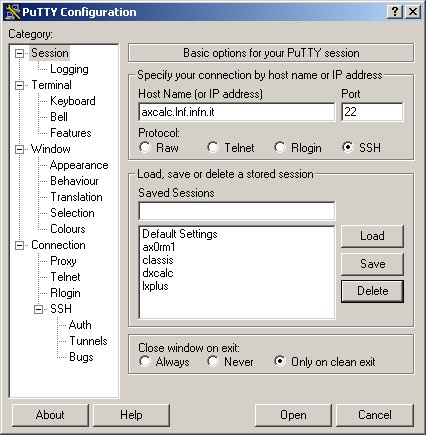The image size is (426, 435).
Task: Collapse the Window tree node
Action: (x=20, y=149)
